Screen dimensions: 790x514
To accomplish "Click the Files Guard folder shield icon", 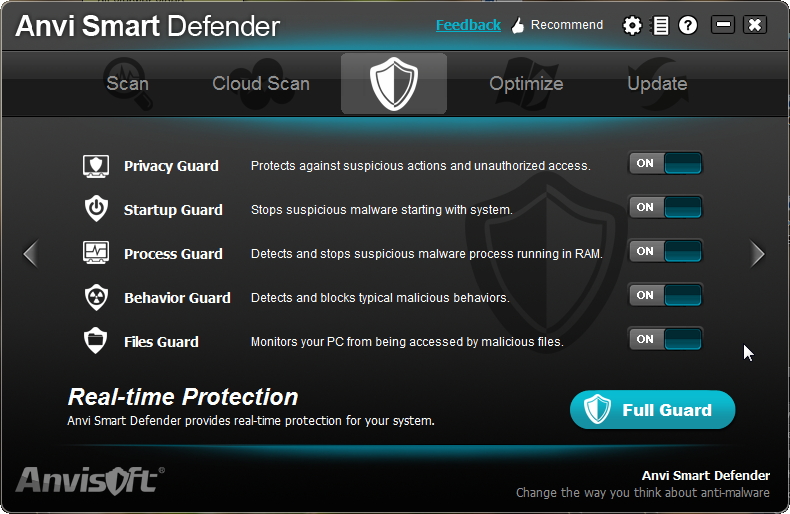I will (96, 341).
